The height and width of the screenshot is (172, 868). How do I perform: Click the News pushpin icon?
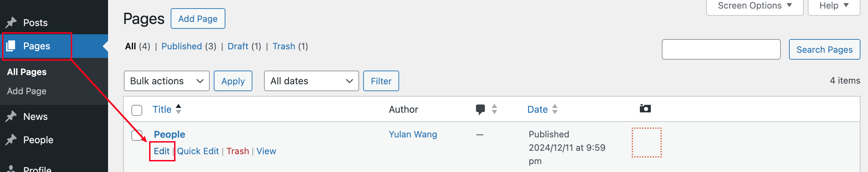pos(11,116)
